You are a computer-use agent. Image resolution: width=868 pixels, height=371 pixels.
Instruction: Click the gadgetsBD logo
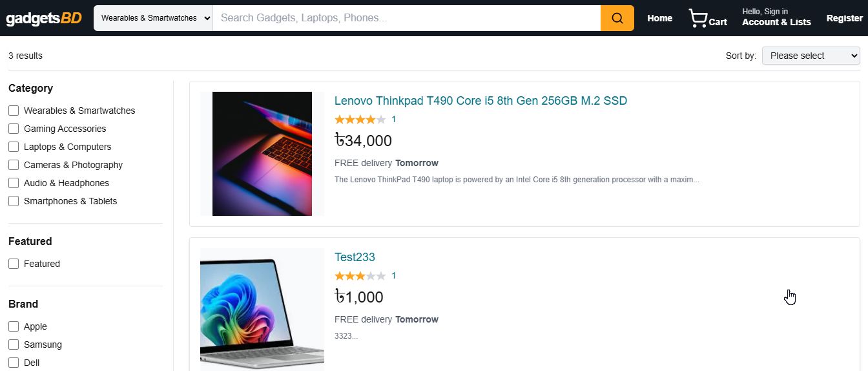(x=44, y=18)
